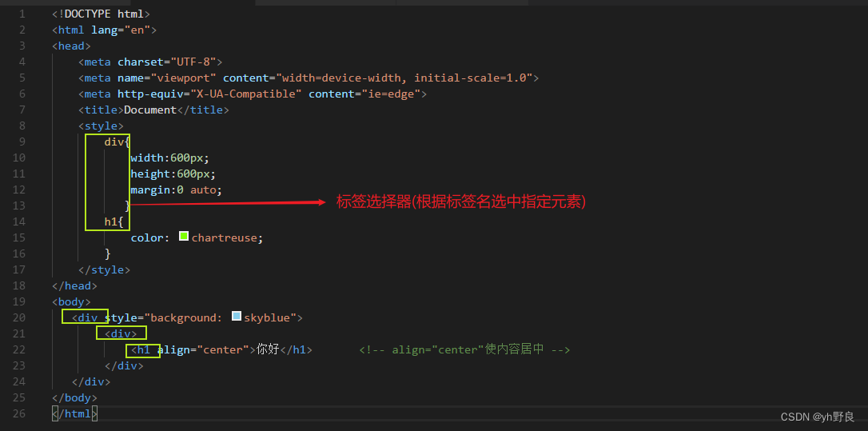
Task: Click line number 26 in the gutter
Action: tap(19, 413)
